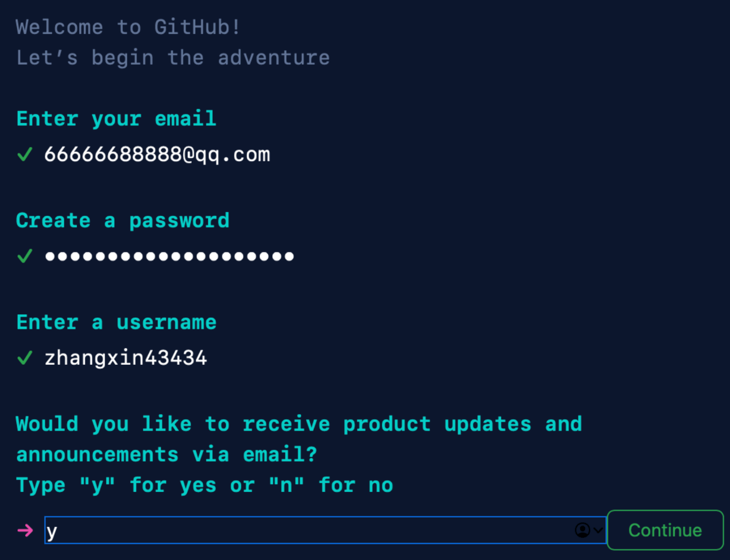730x560 pixels.
Task: Click the "announcements via email?" line
Action: pos(167,455)
